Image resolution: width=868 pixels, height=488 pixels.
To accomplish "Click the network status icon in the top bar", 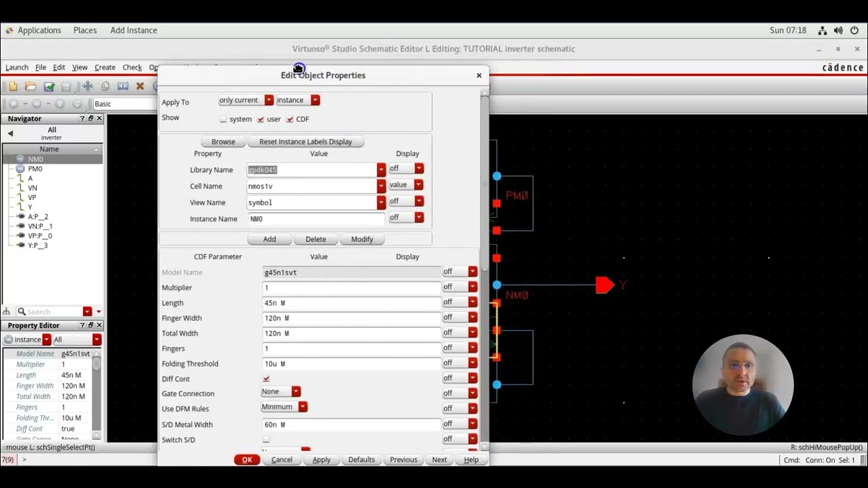I will pos(822,30).
